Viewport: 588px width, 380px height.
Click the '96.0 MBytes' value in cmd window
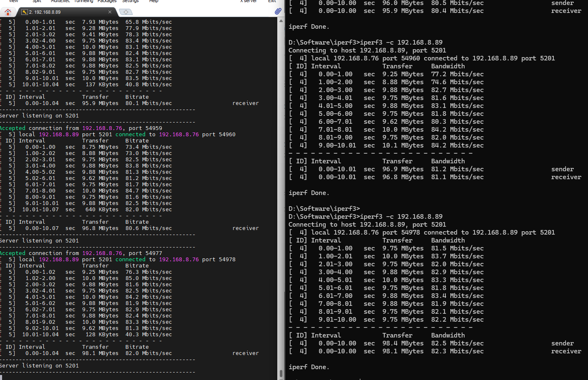coord(403,3)
